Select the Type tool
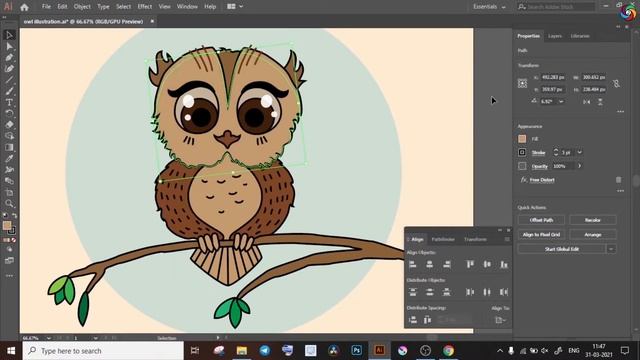The image size is (640, 360). pyautogui.click(x=9, y=102)
